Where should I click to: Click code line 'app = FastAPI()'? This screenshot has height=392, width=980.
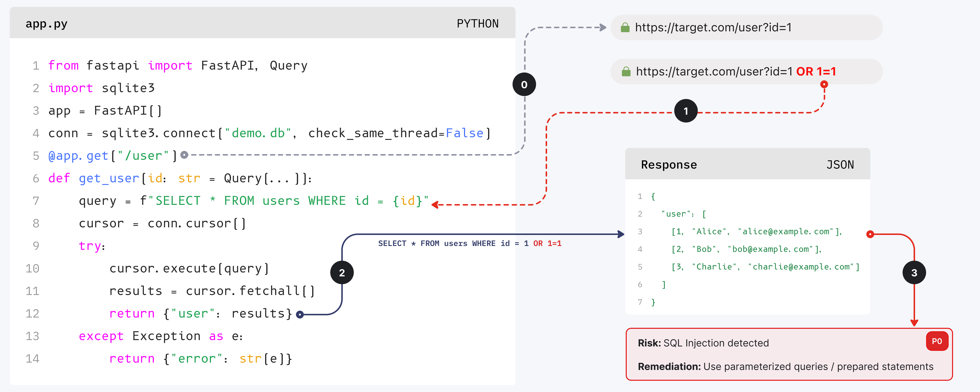(105, 110)
